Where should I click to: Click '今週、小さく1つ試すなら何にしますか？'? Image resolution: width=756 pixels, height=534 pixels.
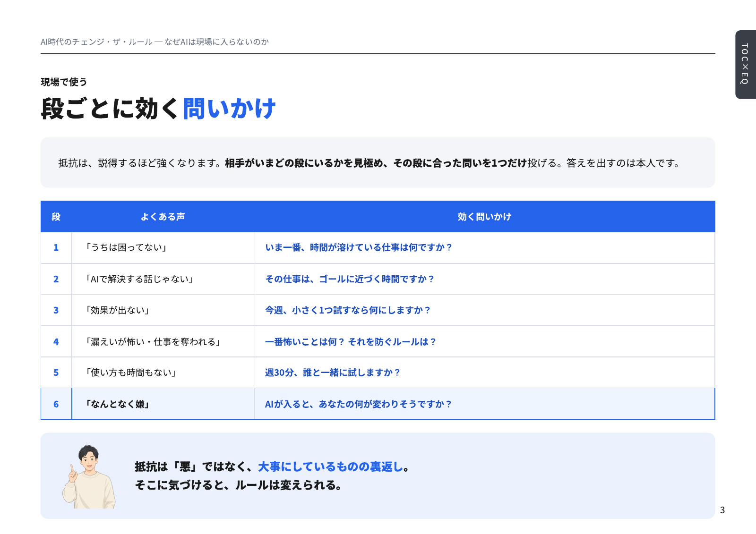pyautogui.click(x=348, y=310)
